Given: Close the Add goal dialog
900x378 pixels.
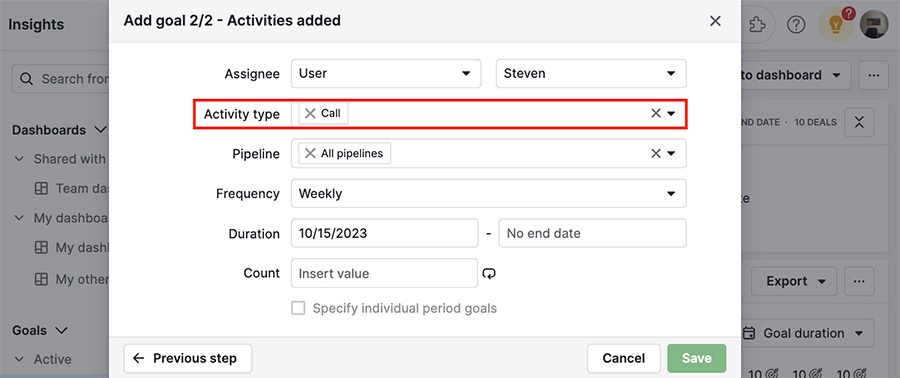Looking at the screenshot, I should point(715,21).
